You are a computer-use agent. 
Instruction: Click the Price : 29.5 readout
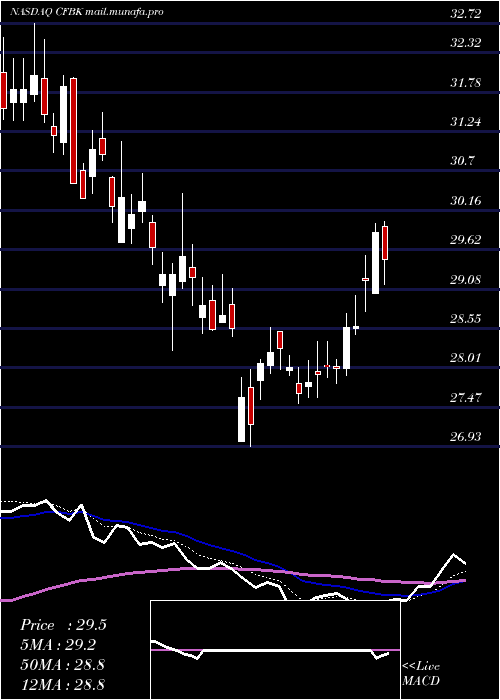[x=63, y=625]
